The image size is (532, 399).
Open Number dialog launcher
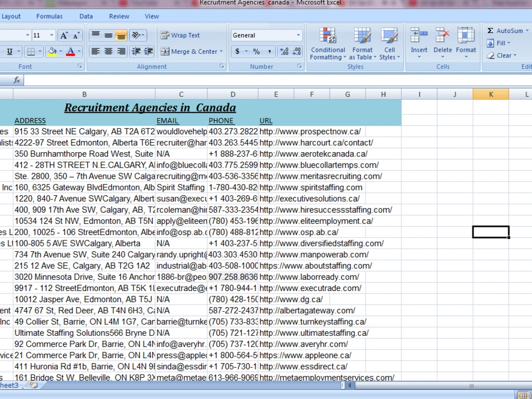300,66
